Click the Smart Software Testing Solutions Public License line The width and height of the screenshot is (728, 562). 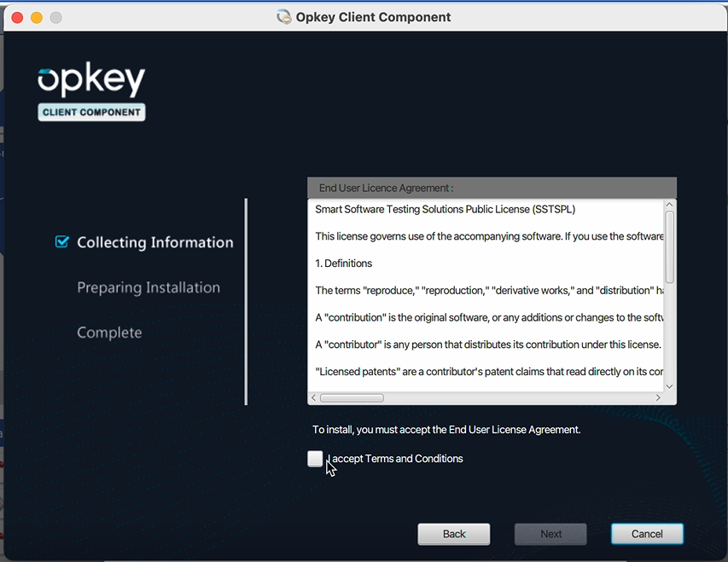(x=446, y=209)
